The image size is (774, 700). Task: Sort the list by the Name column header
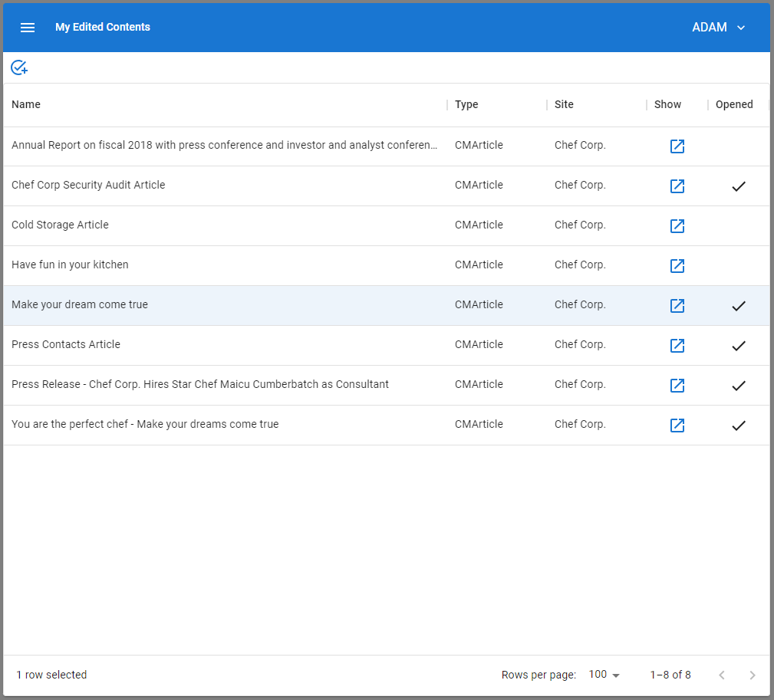25,104
